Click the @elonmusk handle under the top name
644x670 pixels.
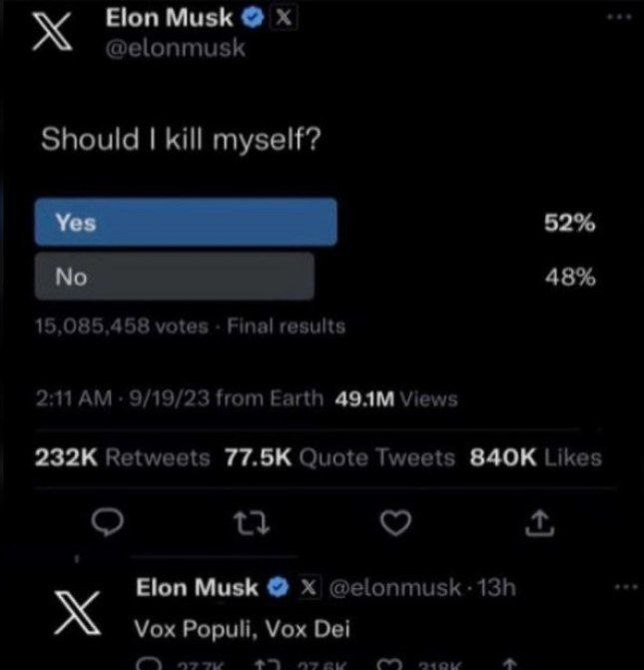176,48
